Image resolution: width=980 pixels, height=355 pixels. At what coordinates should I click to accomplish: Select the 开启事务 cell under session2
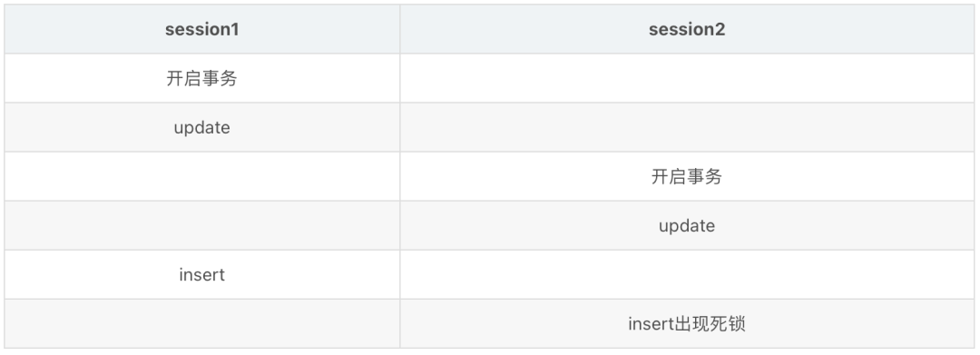(x=687, y=176)
